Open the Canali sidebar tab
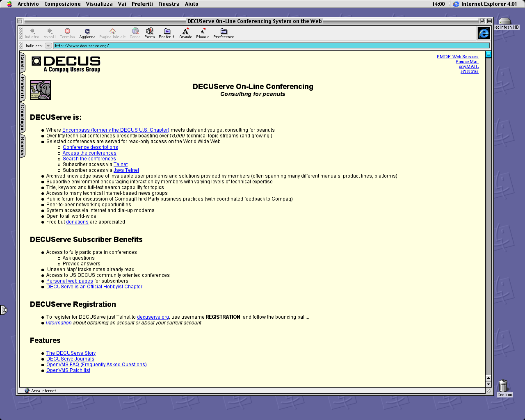Image resolution: width=525 pixels, height=420 pixels. pyautogui.click(x=22, y=62)
